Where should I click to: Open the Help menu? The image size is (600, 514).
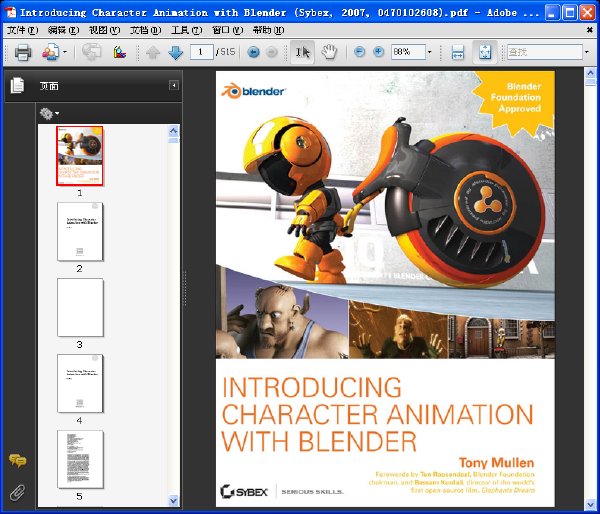pyautogui.click(x=268, y=30)
